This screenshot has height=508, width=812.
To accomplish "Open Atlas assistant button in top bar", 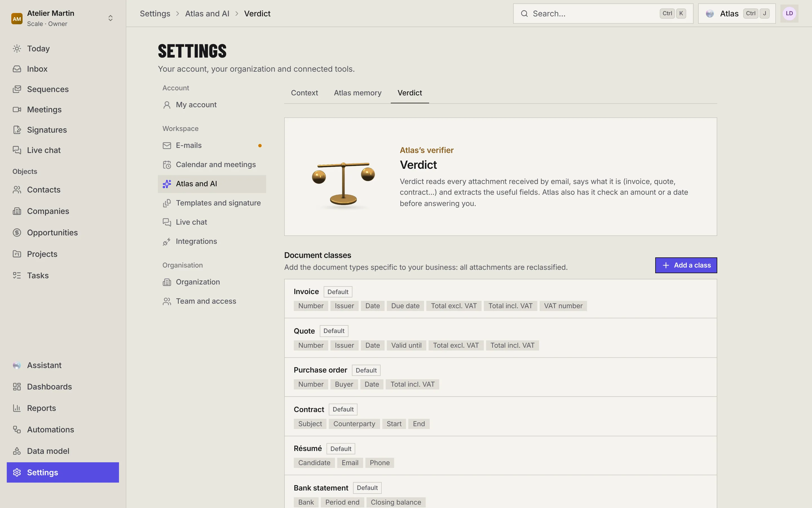I will click(737, 14).
